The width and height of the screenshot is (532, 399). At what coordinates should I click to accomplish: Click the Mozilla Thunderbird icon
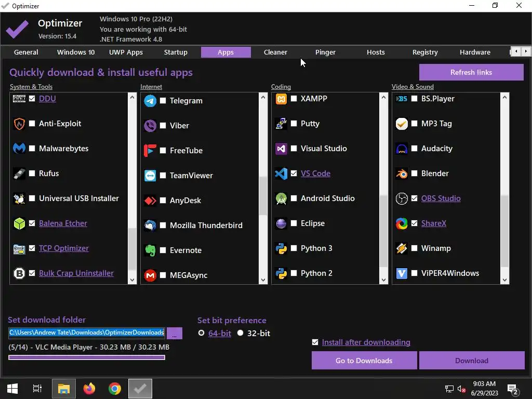(x=150, y=225)
